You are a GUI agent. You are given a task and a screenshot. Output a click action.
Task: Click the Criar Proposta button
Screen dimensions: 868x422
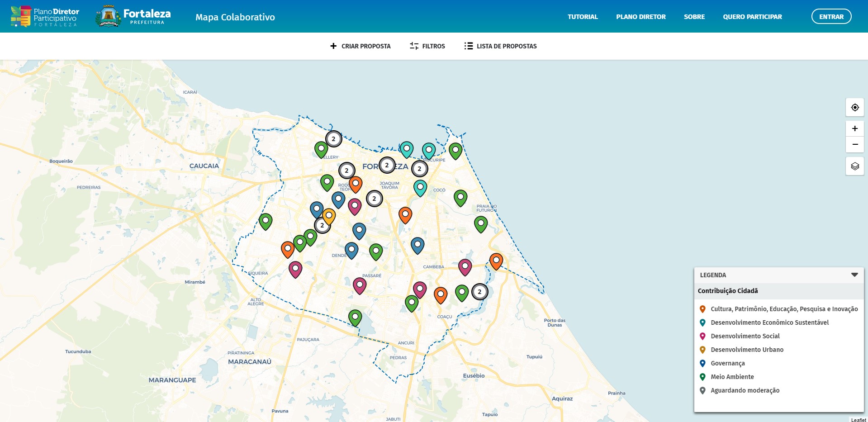[x=360, y=46]
